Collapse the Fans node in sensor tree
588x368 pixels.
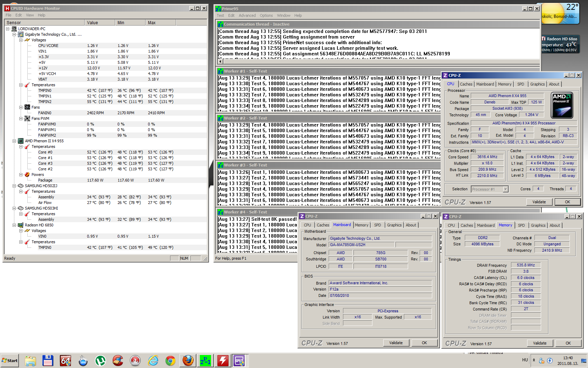pos(21,107)
